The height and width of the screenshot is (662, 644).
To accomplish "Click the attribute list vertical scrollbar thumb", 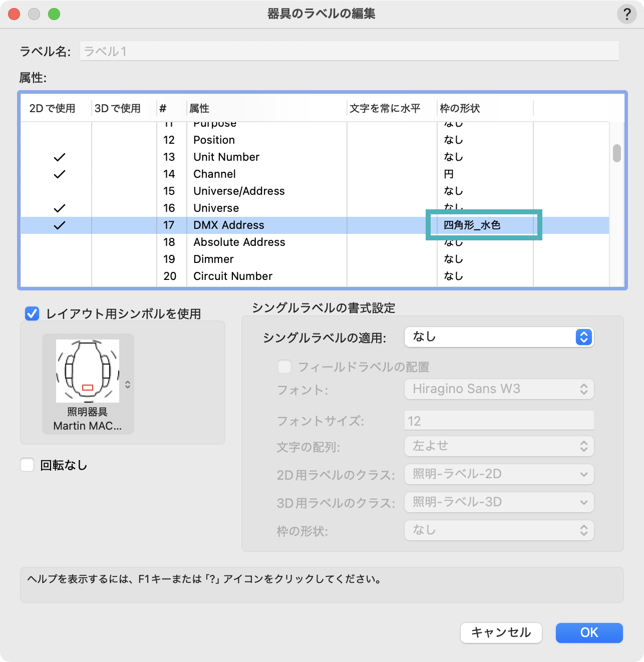I will [616, 153].
